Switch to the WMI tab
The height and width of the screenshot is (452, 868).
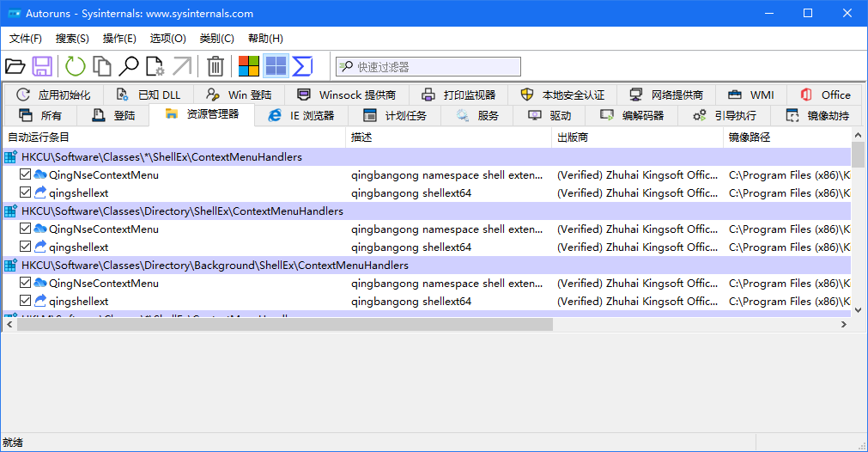751,95
